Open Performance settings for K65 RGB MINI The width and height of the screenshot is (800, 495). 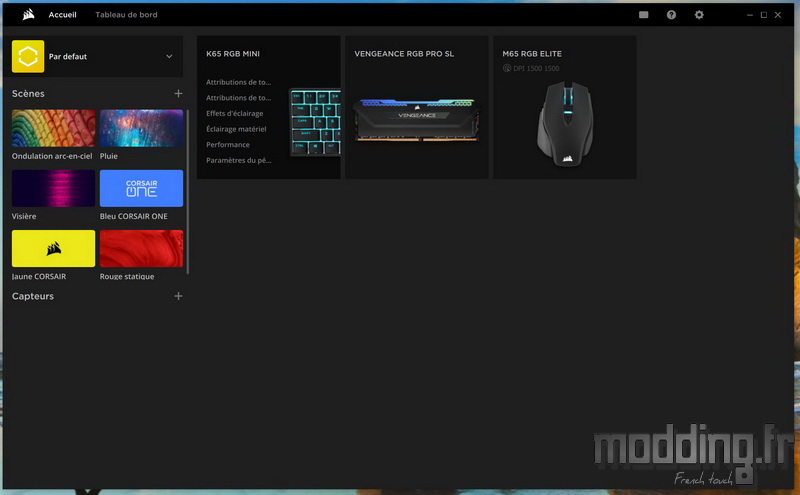pyautogui.click(x=228, y=145)
